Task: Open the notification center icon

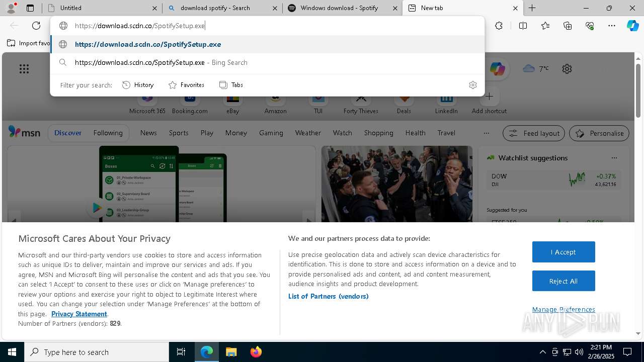Action: coord(627,352)
